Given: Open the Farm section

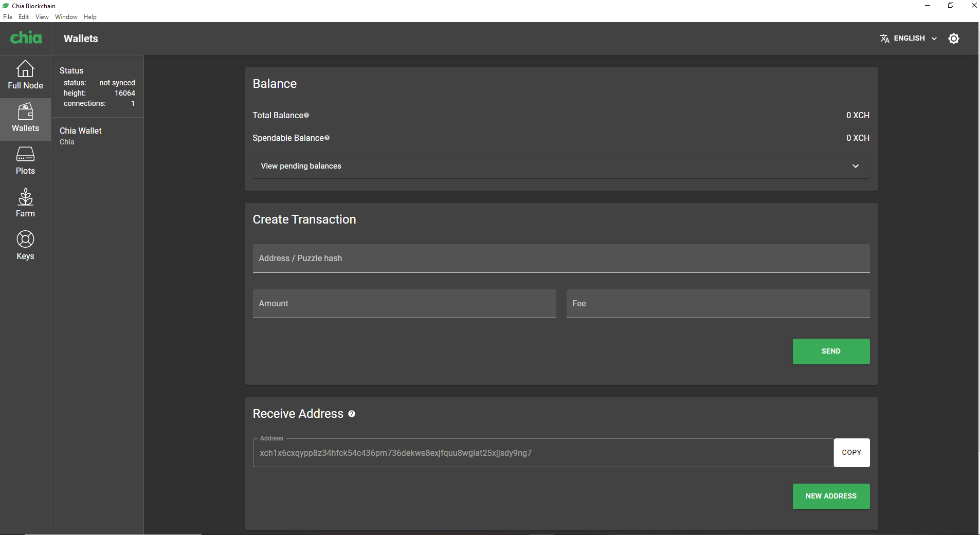Looking at the screenshot, I should [x=25, y=203].
